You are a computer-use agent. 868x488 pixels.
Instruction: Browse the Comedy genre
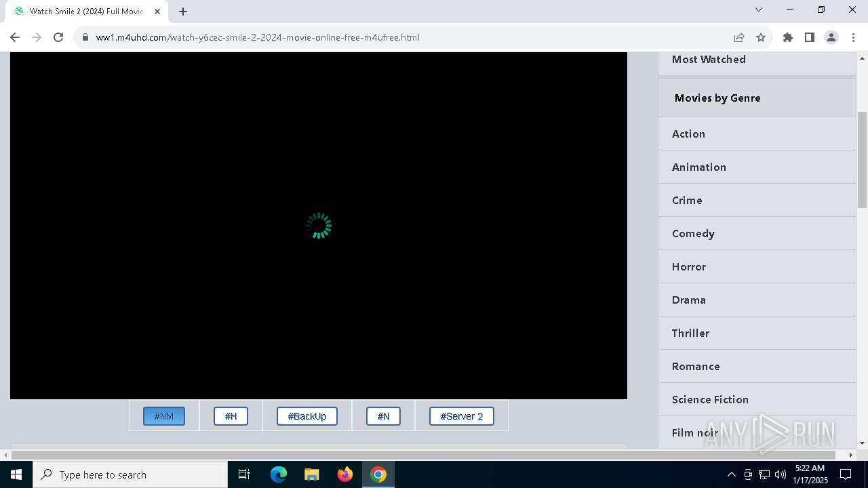(757, 233)
